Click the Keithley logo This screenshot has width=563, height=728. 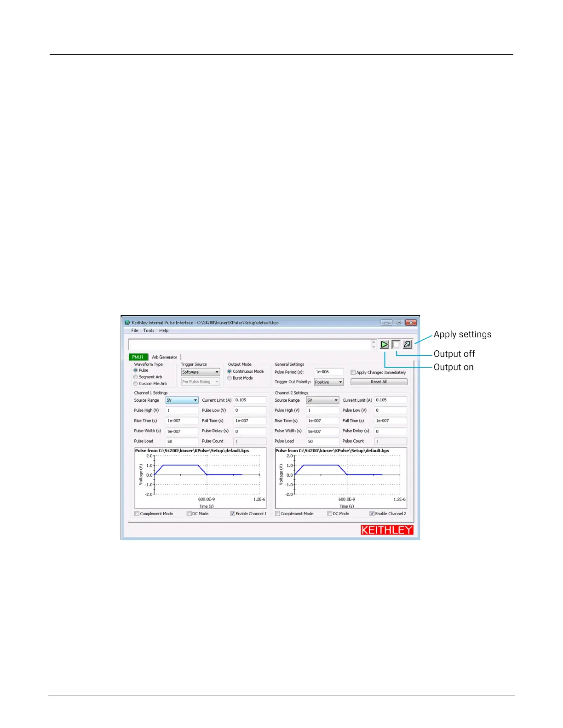tap(387, 530)
